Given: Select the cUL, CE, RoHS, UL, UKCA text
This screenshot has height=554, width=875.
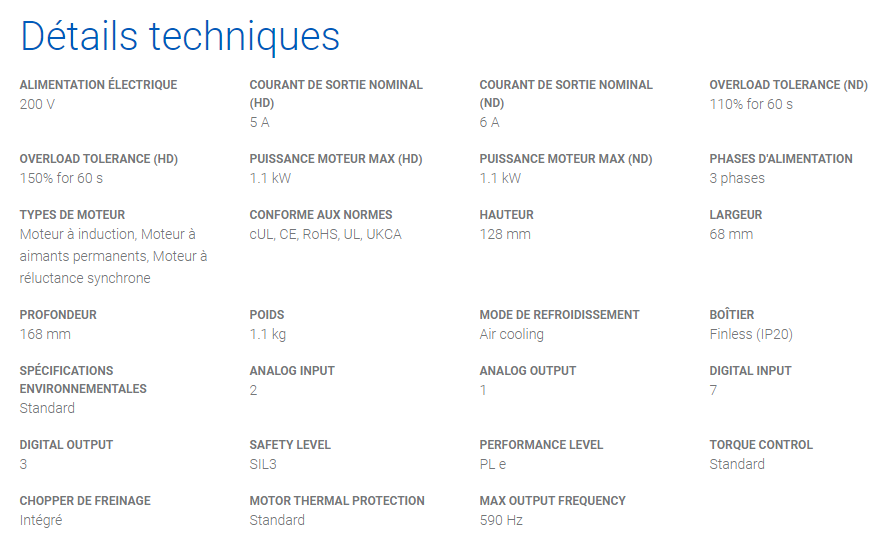Looking at the screenshot, I should tap(325, 234).
